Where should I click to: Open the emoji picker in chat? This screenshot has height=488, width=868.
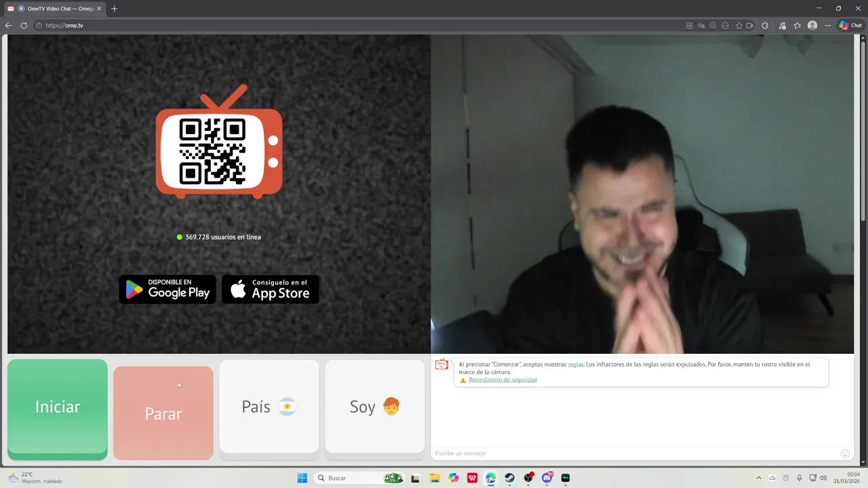pos(845,453)
